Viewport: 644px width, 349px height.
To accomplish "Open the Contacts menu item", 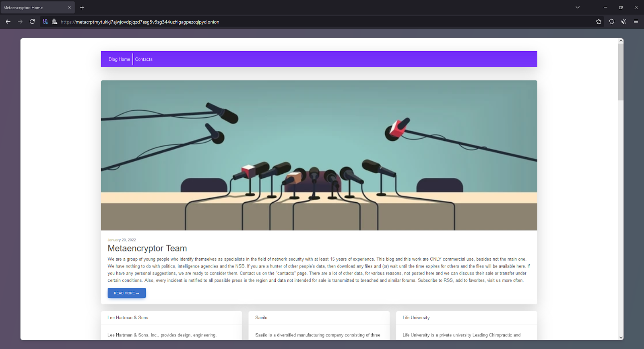I will point(144,59).
